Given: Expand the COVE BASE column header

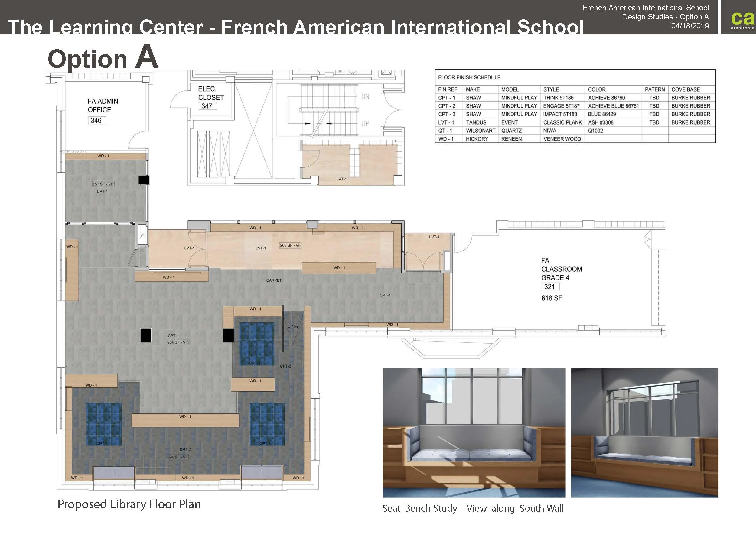Looking at the screenshot, I should (x=686, y=89).
